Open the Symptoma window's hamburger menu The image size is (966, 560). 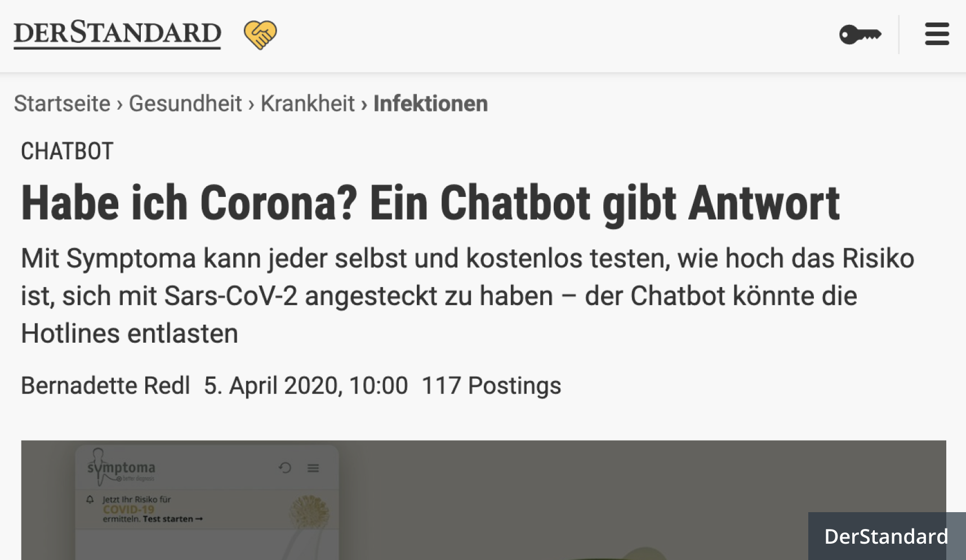click(313, 468)
